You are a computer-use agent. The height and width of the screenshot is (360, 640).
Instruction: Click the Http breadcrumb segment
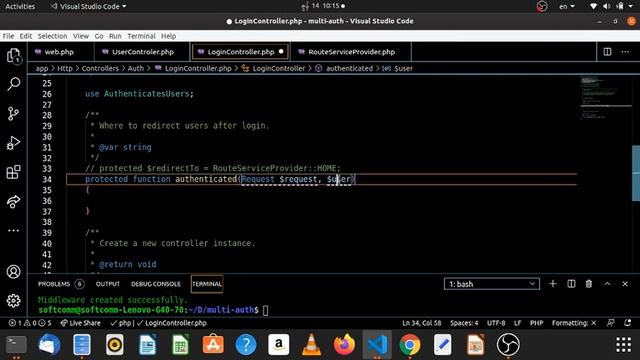coord(65,69)
